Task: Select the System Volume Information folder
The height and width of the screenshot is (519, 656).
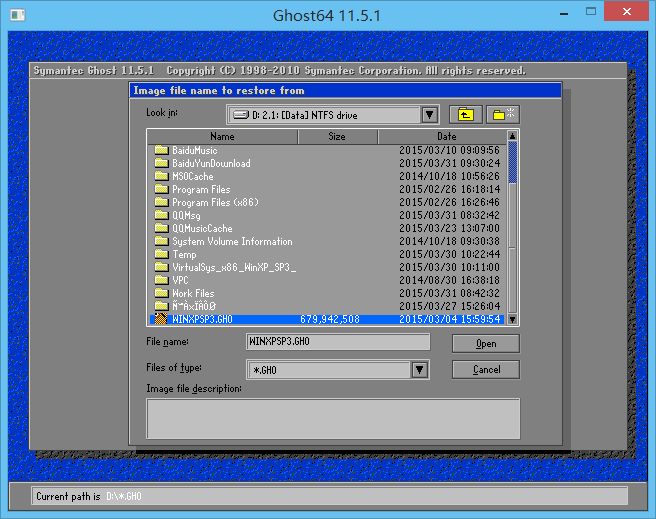Action: 232,241
